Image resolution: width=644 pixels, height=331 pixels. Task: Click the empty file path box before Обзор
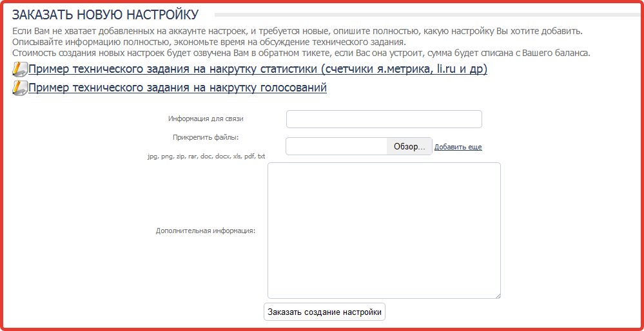337,146
